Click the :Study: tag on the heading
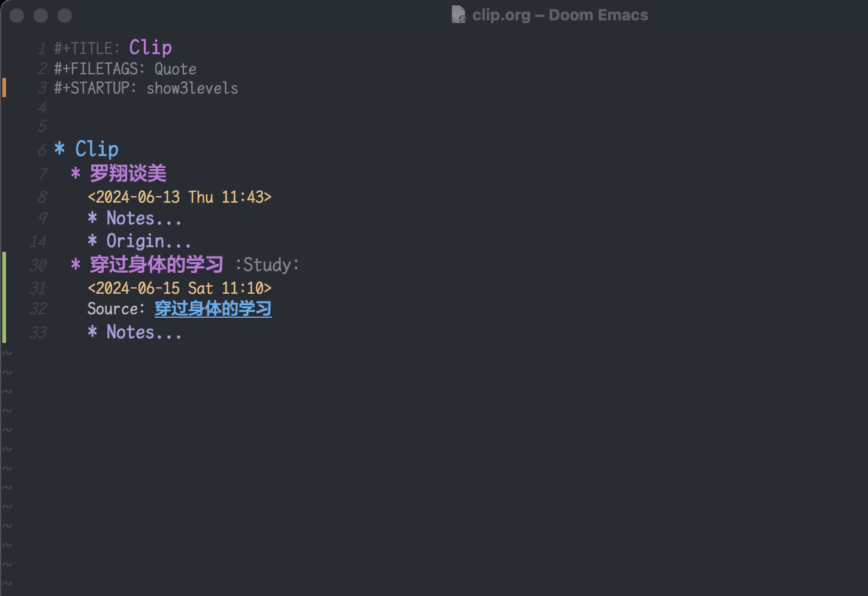Screen dimensions: 868x596 (267, 265)
